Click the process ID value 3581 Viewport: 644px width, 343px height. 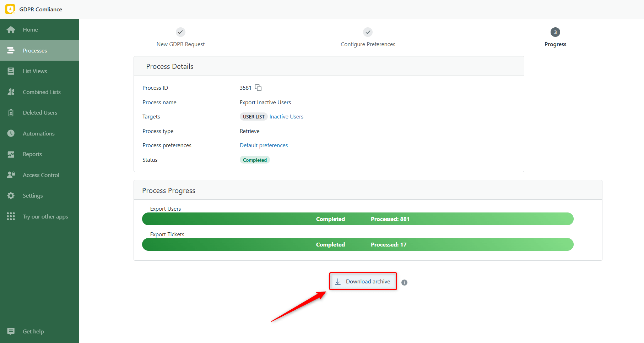245,88
